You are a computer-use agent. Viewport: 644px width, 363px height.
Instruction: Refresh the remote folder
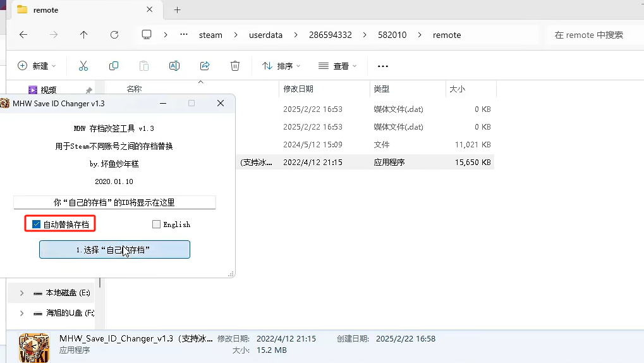(x=114, y=35)
